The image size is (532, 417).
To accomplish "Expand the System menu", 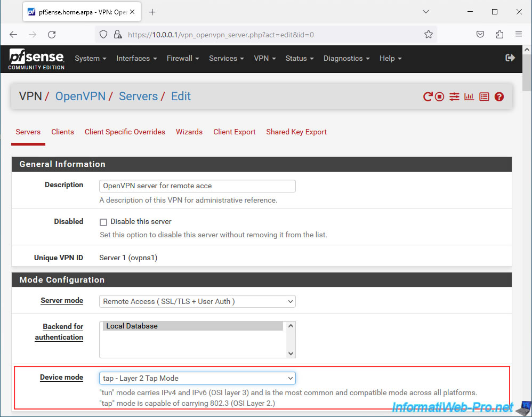I will click(91, 58).
